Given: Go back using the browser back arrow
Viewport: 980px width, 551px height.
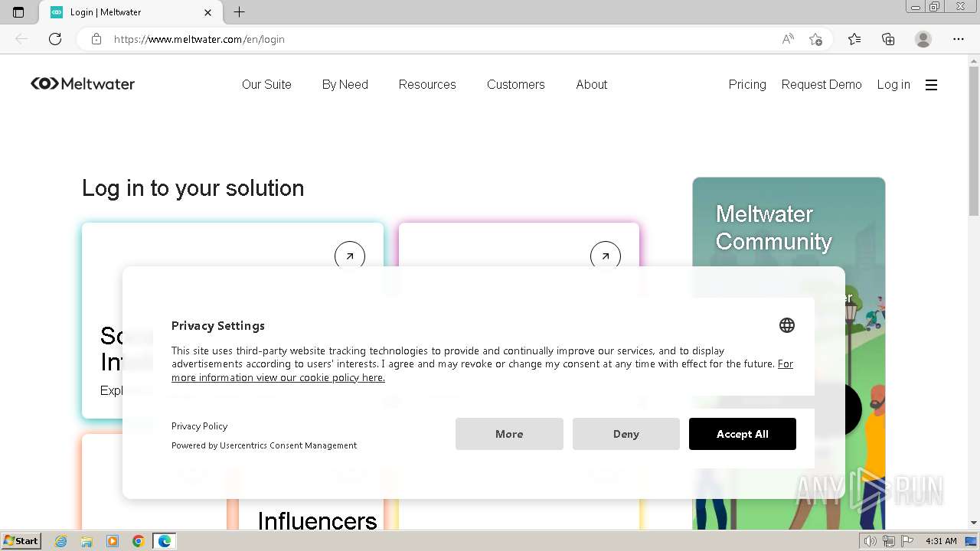Looking at the screenshot, I should 21,39.
